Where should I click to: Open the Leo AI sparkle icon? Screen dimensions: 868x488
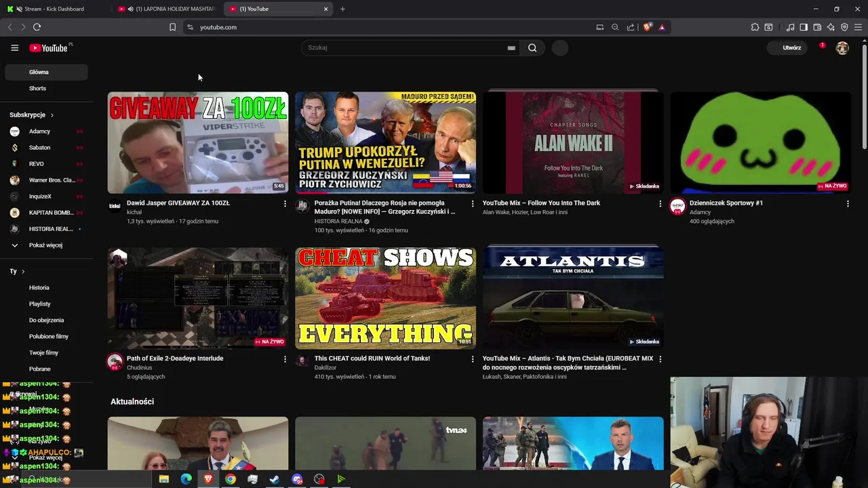coord(831,27)
